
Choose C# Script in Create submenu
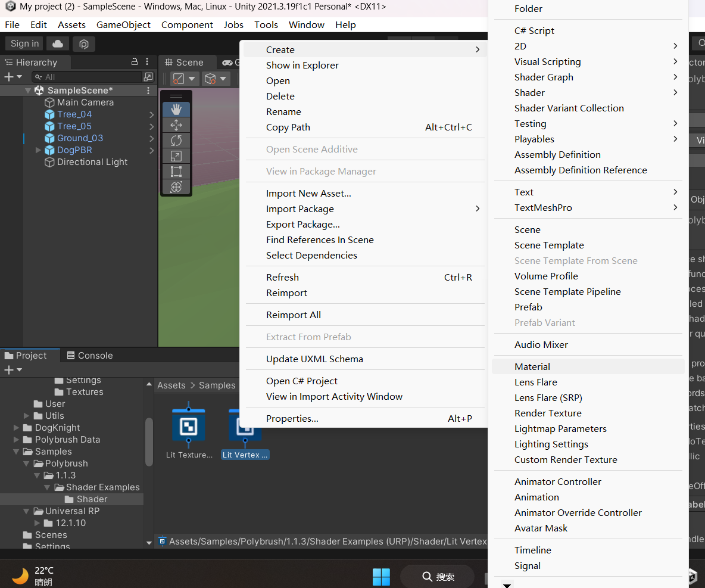(x=588, y=30)
